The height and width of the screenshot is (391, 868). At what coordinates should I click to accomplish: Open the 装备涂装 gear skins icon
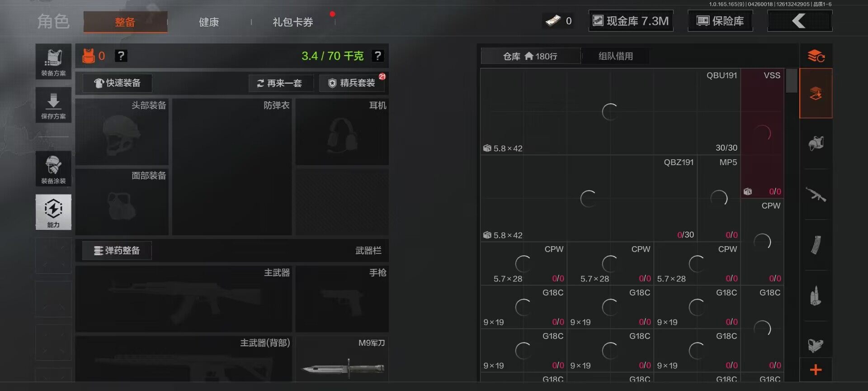pos(53,169)
